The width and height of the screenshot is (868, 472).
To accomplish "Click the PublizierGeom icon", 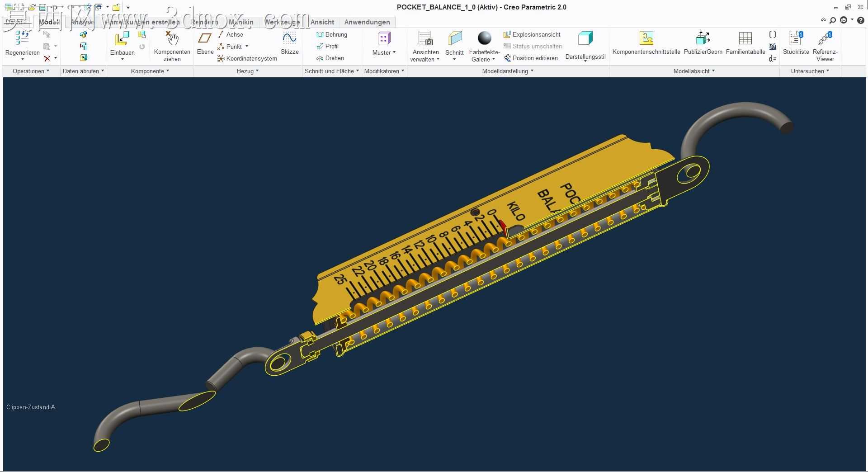I will coord(703,38).
